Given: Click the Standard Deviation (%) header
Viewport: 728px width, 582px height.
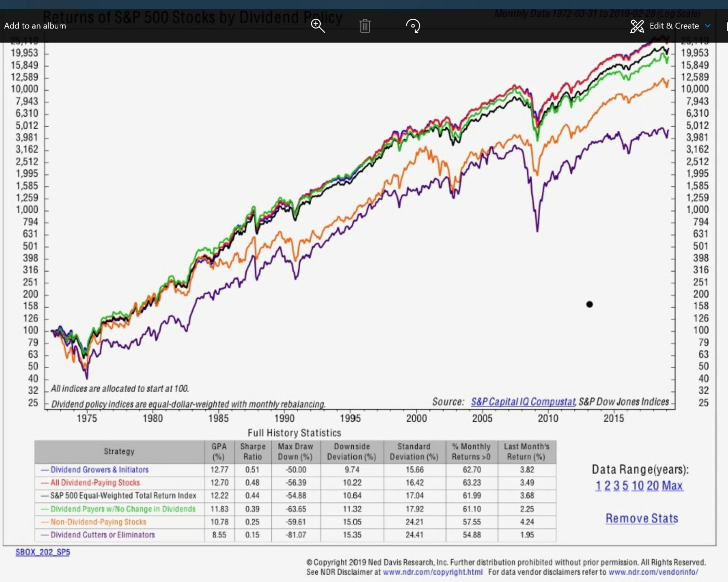Looking at the screenshot, I should (x=414, y=452).
